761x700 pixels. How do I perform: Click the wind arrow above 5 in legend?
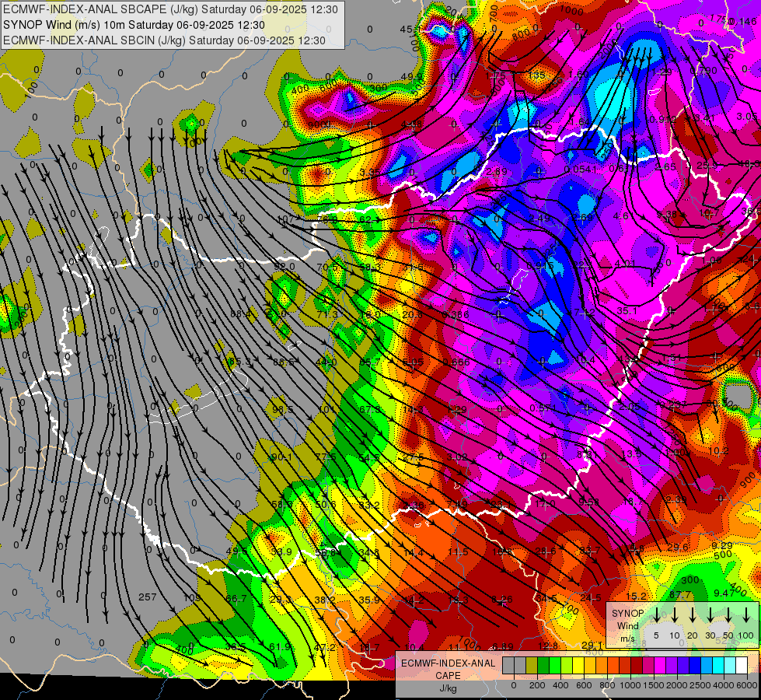click(x=656, y=615)
